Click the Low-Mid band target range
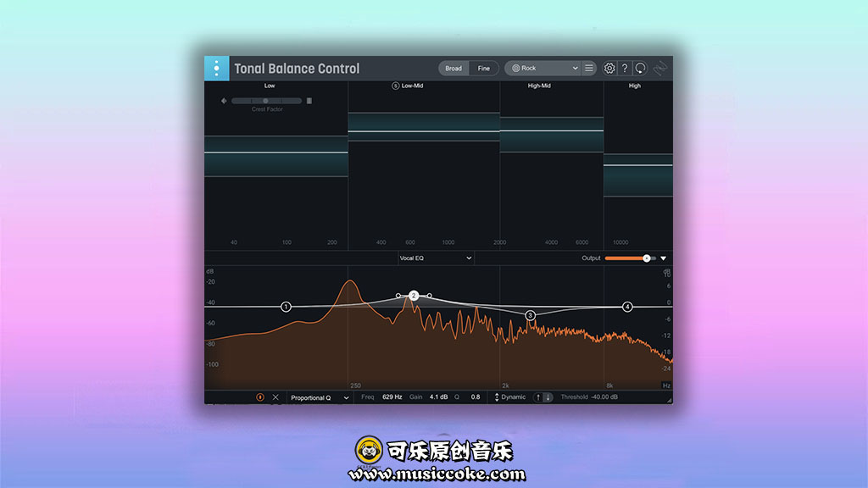Viewport: 868px width, 488px height. (424, 127)
